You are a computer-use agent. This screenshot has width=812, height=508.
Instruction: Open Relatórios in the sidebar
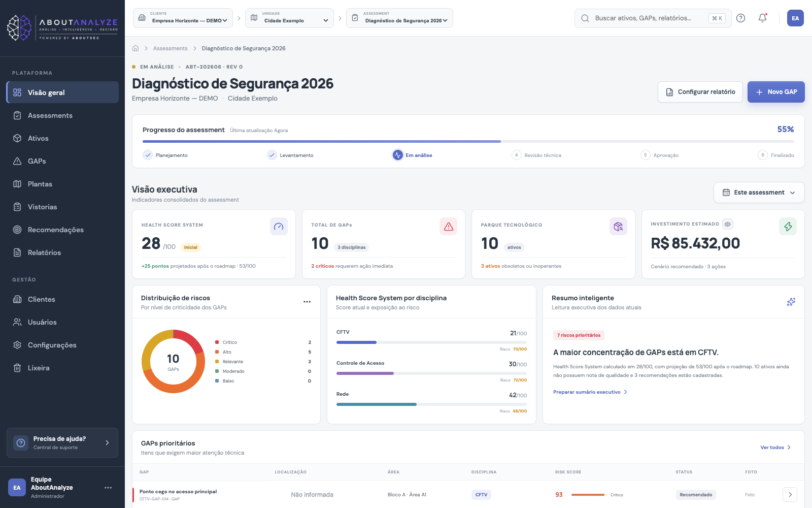pos(62,252)
